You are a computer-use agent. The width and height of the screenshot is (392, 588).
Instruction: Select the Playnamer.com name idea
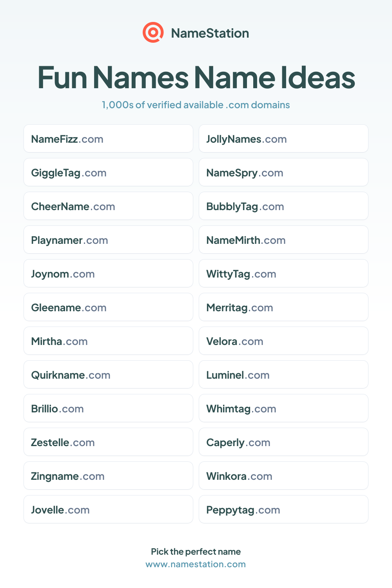108,240
